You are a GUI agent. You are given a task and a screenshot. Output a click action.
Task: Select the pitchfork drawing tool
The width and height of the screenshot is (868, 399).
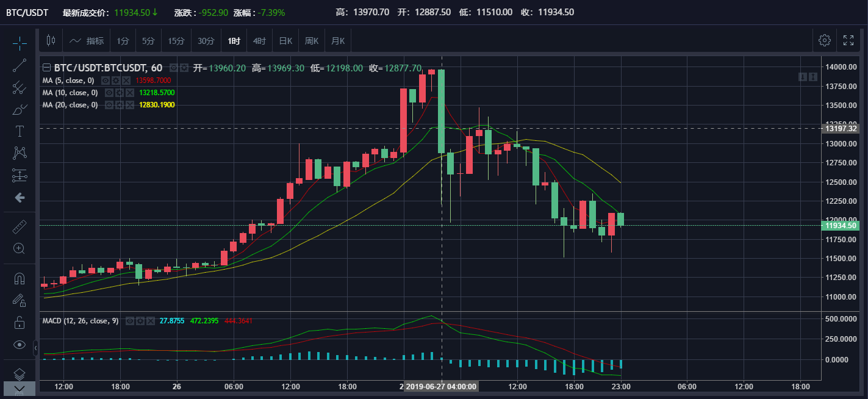20,87
